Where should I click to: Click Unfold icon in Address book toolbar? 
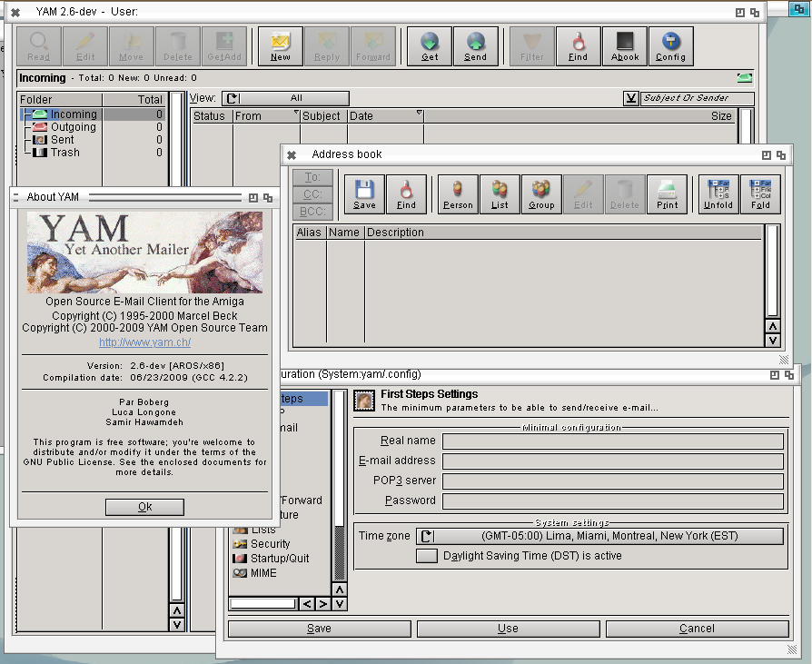718,193
